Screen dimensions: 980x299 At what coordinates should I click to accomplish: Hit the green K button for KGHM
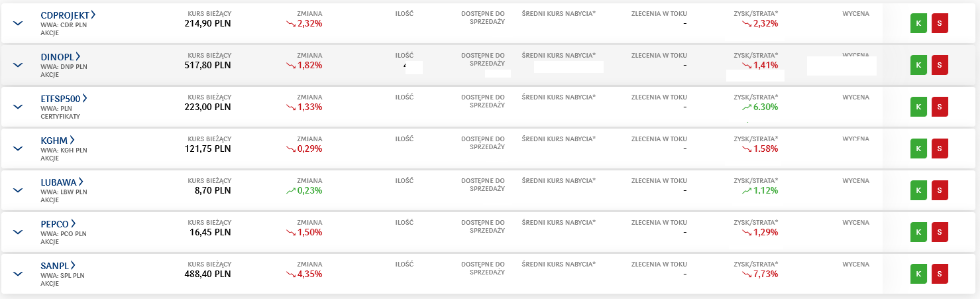click(918, 149)
